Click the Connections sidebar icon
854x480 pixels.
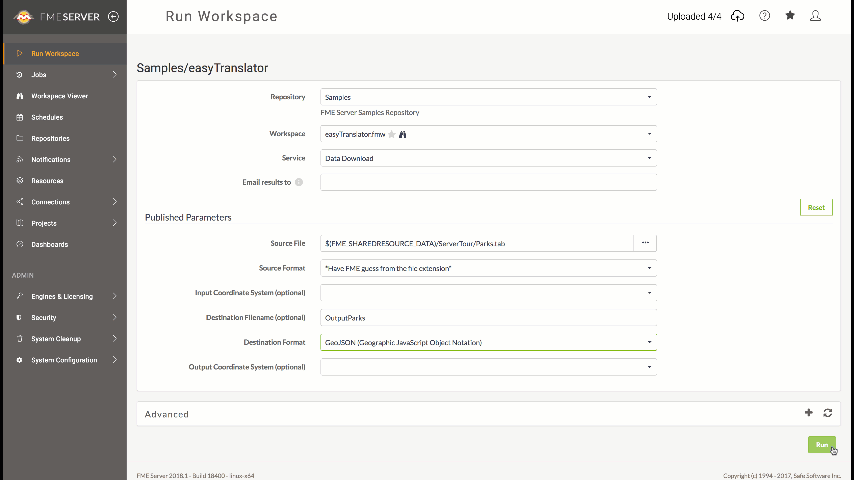20,202
